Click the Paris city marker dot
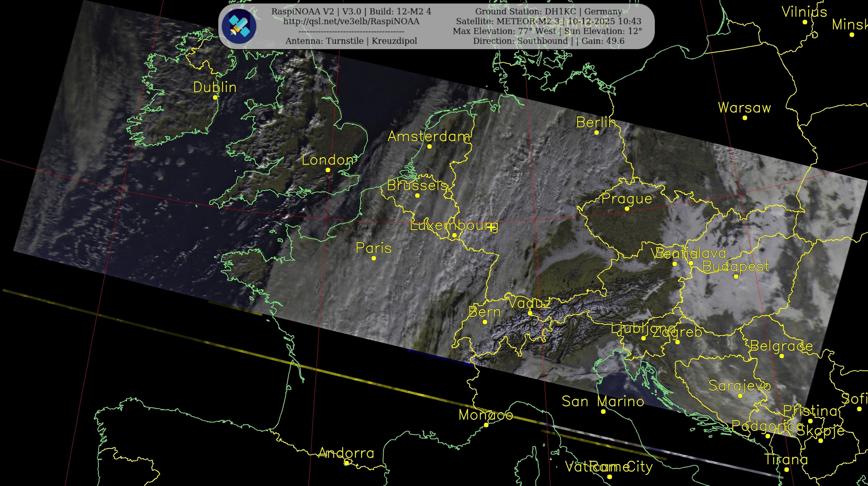Screen dimensions: 868x486 374,258
